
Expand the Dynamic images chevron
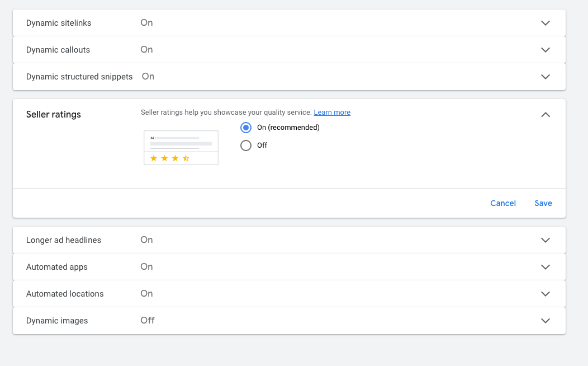click(546, 321)
